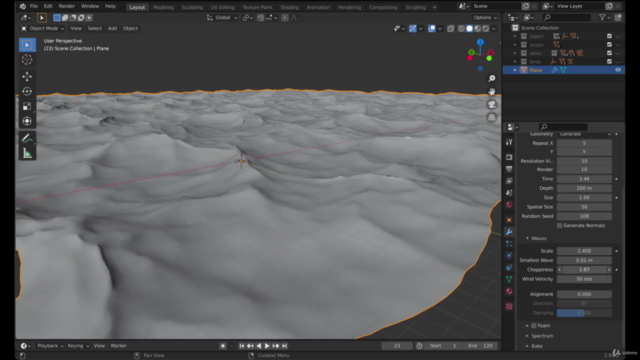The image size is (640, 360).
Task: Toggle auto keying record button
Action: tap(223, 346)
